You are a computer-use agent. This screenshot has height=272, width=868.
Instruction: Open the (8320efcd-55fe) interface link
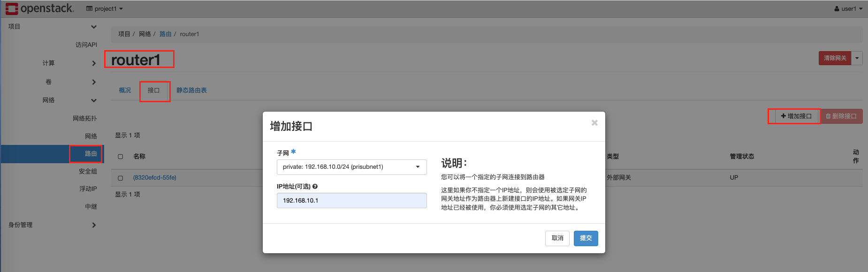pos(155,178)
